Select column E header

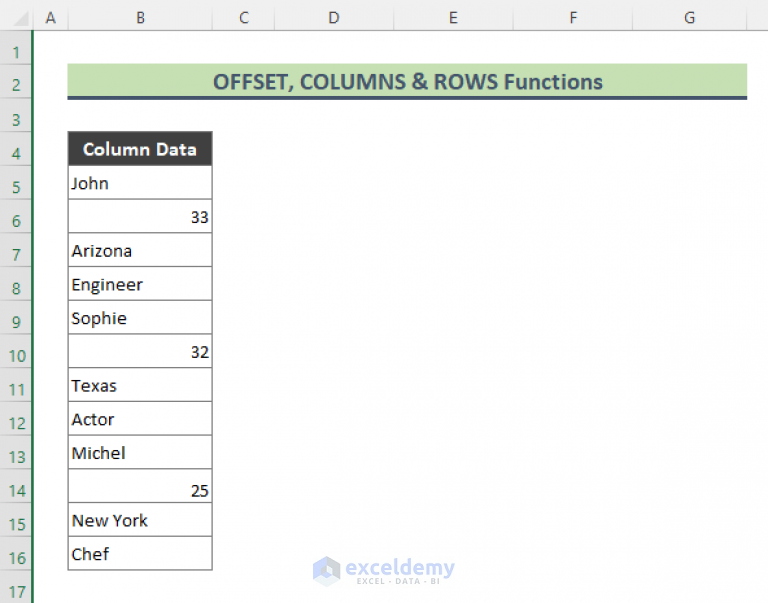pos(453,18)
